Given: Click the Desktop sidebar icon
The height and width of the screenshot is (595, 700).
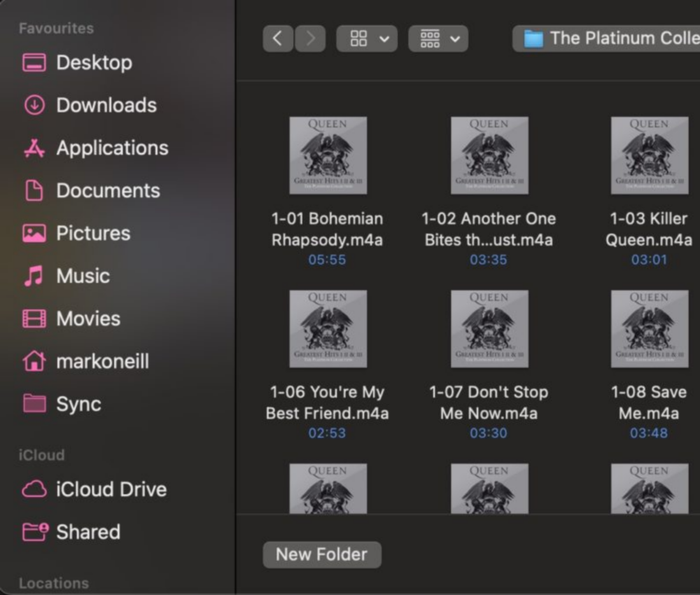Looking at the screenshot, I should point(34,63).
